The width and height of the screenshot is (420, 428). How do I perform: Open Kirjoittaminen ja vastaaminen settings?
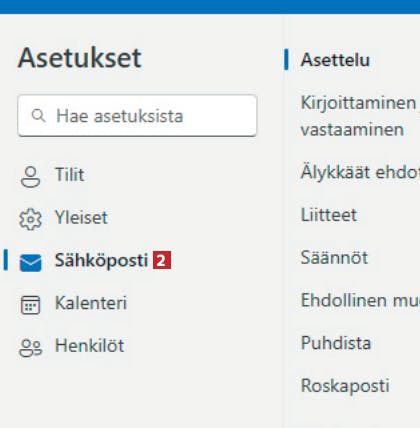(x=360, y=116)
